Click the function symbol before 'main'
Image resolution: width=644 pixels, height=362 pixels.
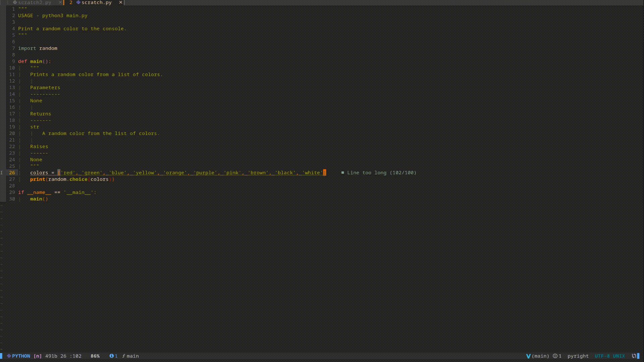(x=123, y=356)
